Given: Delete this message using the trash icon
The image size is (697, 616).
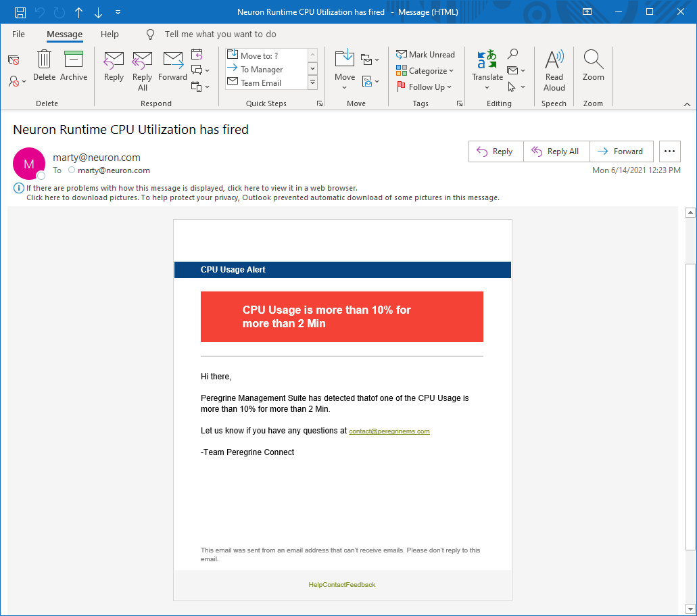Looking at the screenshot, I should click(45, 66).
